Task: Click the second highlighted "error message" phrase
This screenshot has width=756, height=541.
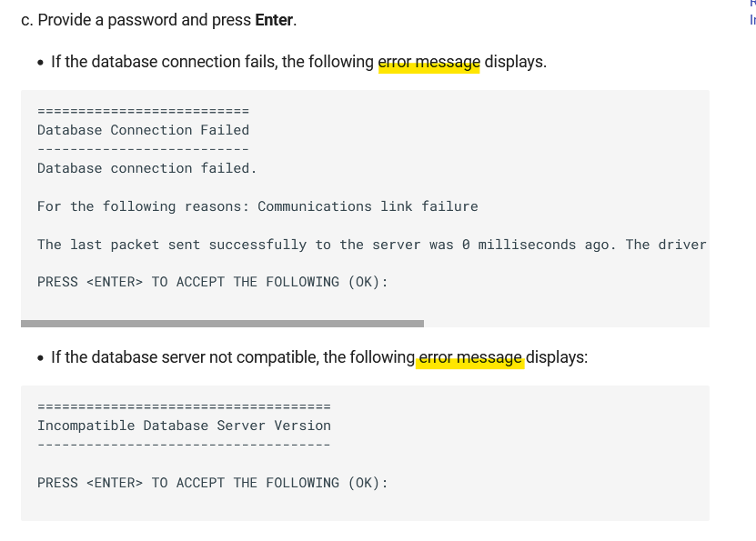Action: (470, 357)
